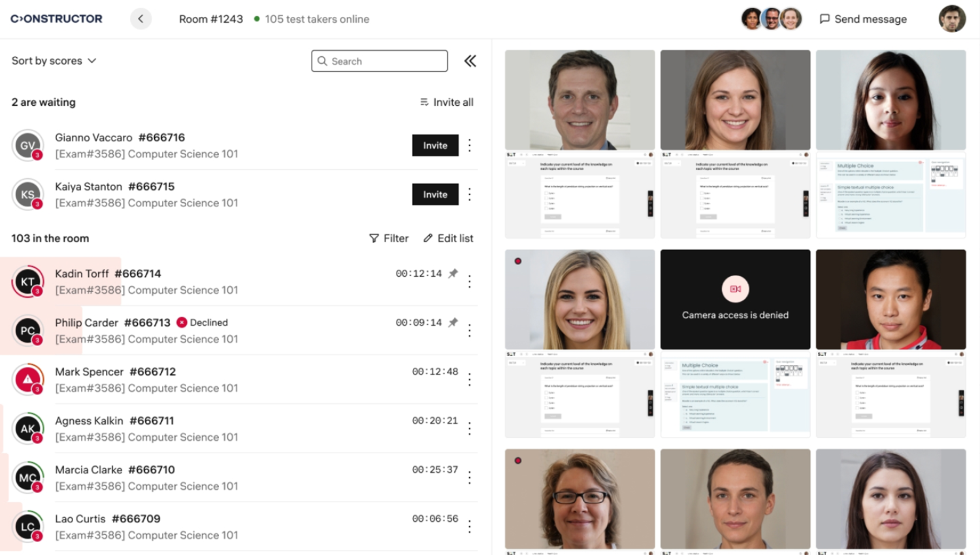Select Agness Kalkin #666711
The image size is (980, 555).
114,420
